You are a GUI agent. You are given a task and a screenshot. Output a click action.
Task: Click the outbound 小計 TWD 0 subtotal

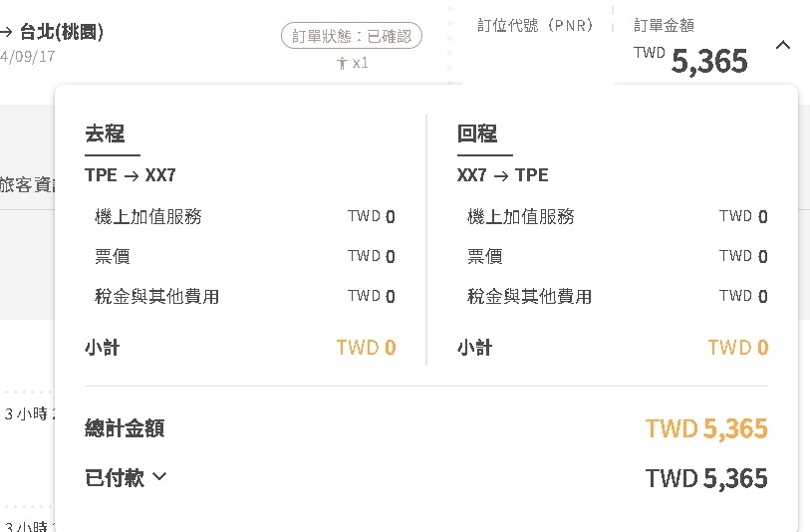coord(366,348)
